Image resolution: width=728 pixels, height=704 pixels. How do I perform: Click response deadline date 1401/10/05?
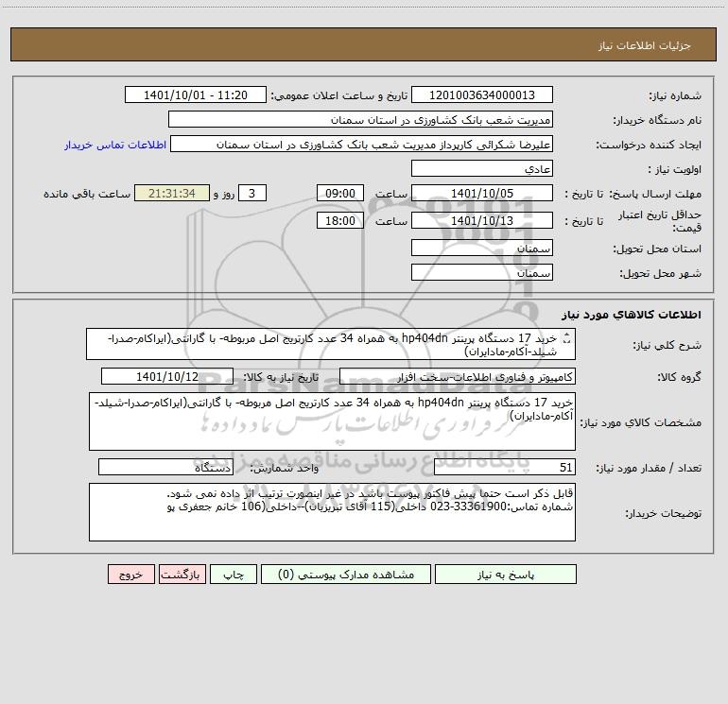(x=482, y=193)
